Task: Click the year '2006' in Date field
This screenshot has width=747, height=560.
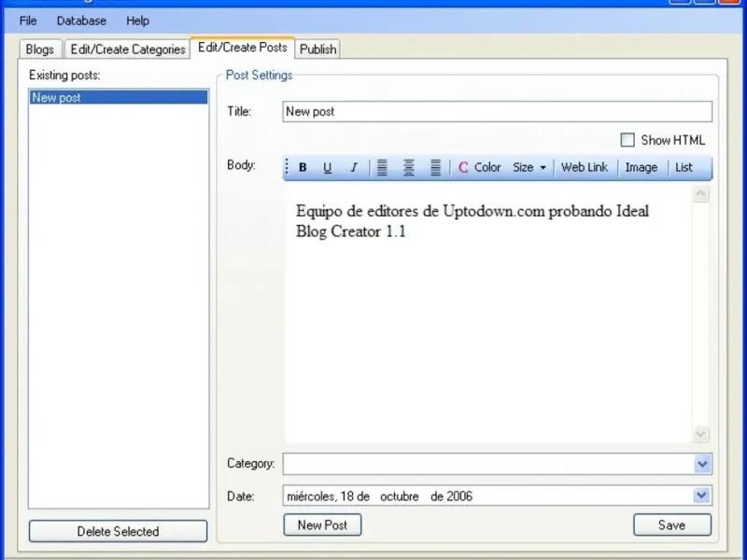Action: click(459, 497)
